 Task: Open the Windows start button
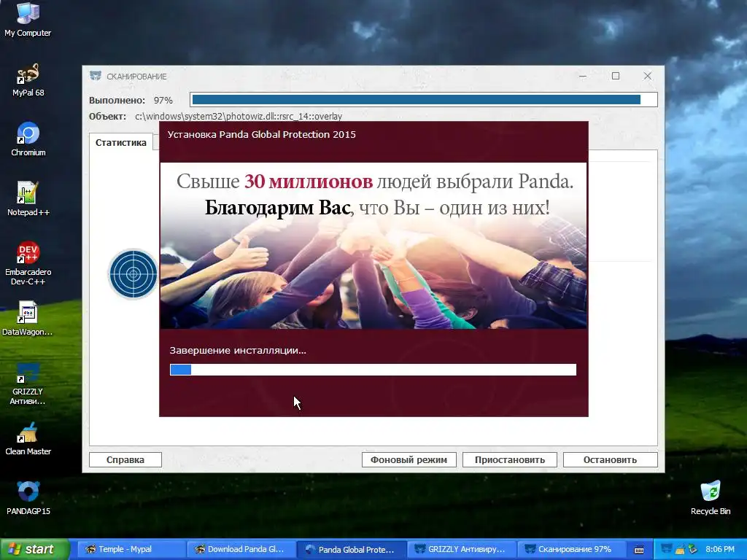click(x=35, y=549)
